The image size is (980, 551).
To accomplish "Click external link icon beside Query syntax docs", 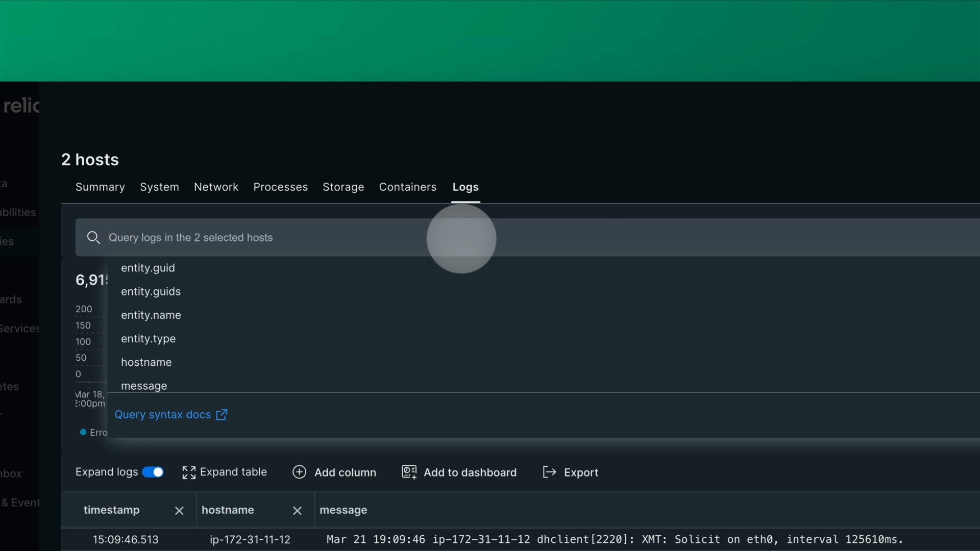I will pos(222,415).
